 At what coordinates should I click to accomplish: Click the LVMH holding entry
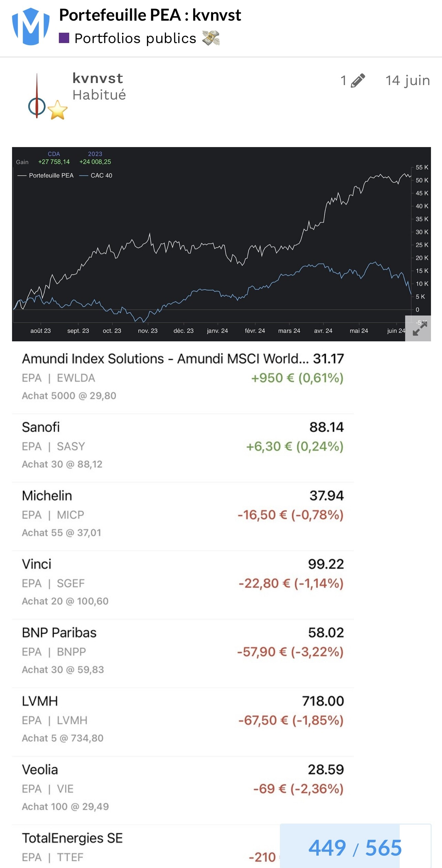click(182, 720)
